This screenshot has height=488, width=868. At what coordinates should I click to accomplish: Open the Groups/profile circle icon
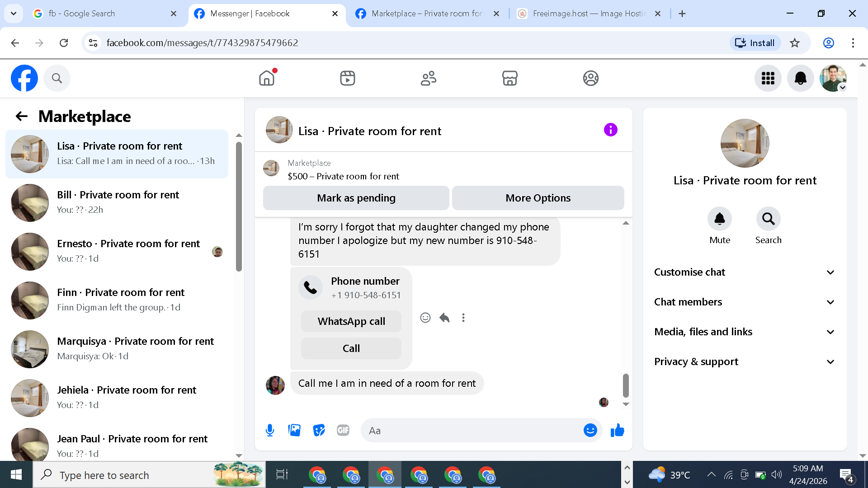click(591, 78)
